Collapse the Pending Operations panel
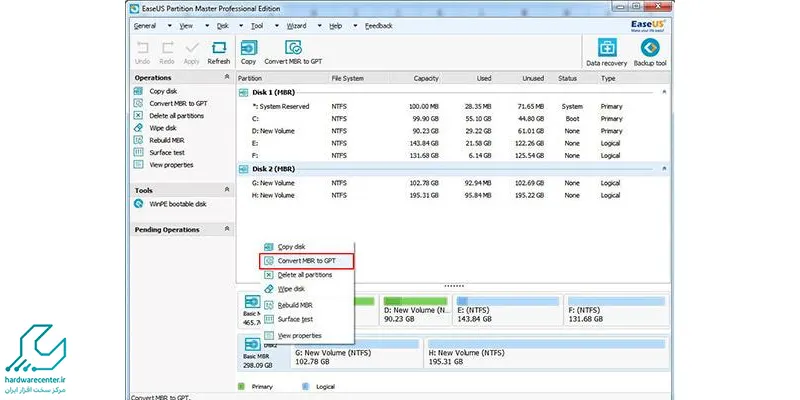This screenshot has height=400, width=800. pyautogui.click(x=227, y=229)
